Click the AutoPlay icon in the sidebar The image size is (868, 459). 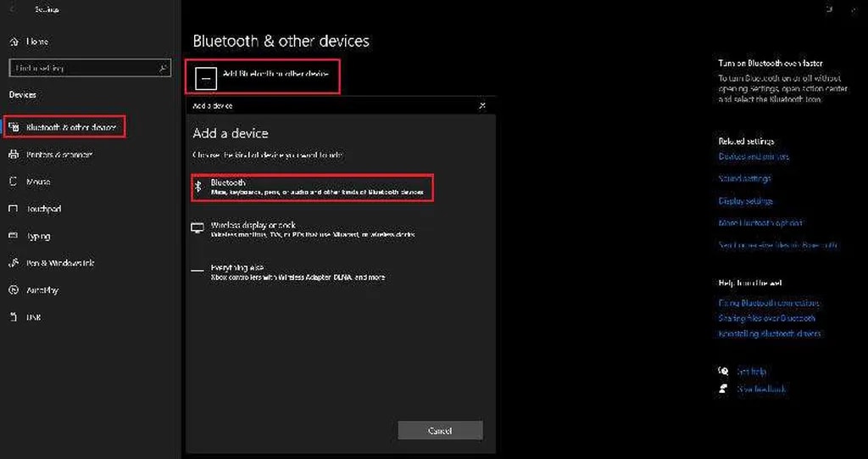(x=14, y=290)
